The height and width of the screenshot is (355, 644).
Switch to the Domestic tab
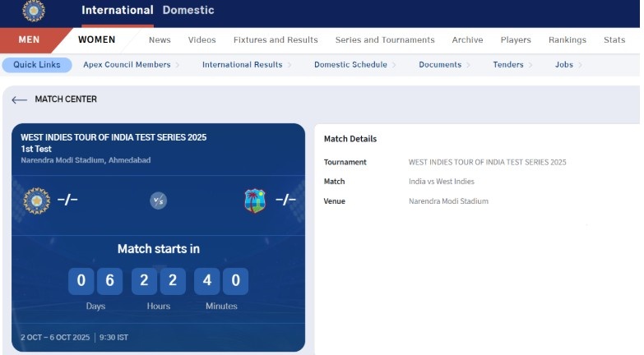[x=188, y=10]
